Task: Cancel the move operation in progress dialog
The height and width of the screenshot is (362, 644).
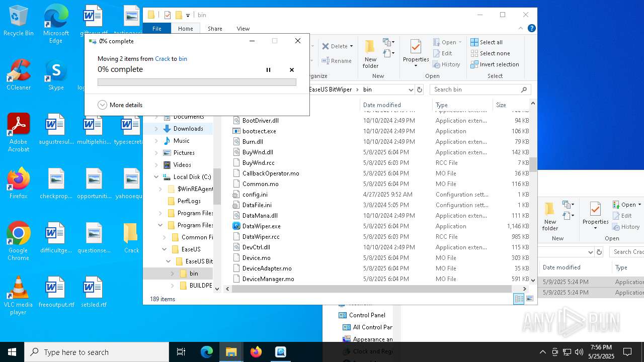Action: coord(292,70)
